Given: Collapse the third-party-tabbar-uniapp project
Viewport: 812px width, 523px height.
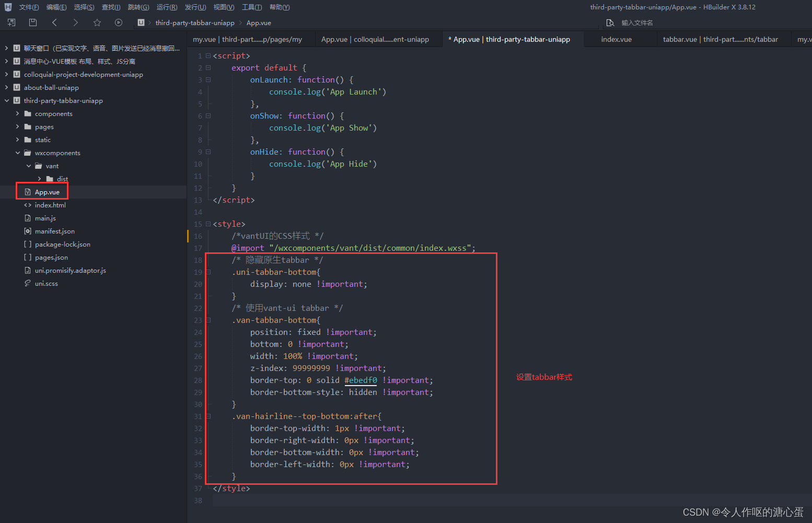Looking at the screenshot, I should click(6, 100).
